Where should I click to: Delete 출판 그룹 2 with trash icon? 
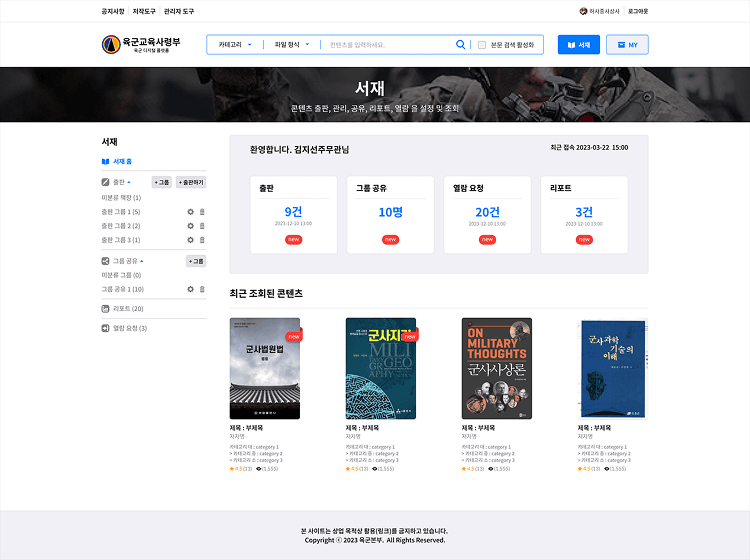202,226
